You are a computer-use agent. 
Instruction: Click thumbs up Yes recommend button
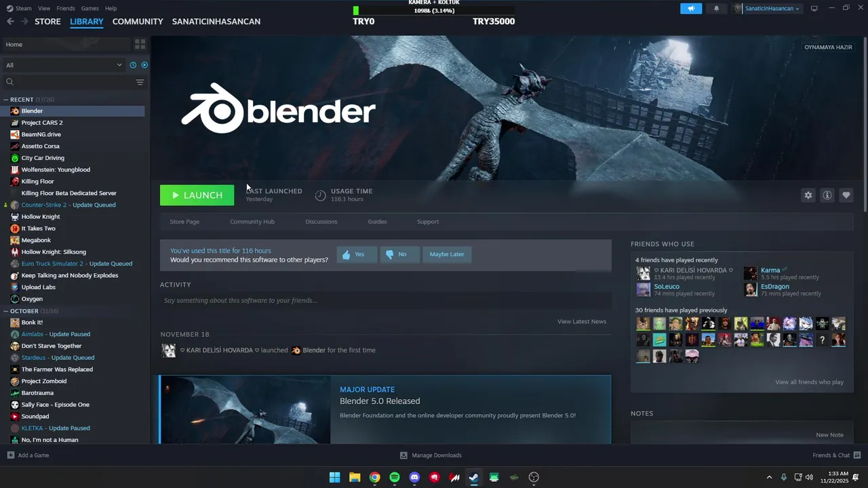tap(357, 254)
